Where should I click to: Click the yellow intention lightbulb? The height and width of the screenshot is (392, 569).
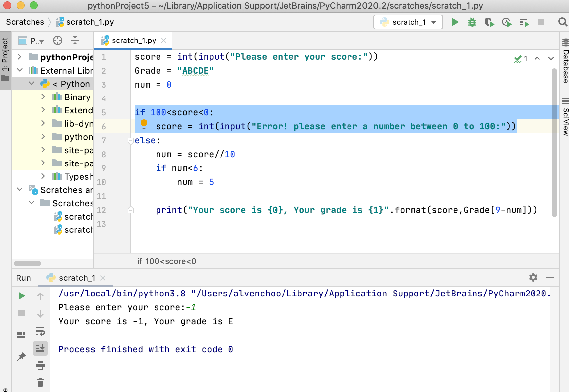click(x=144, y=124)
